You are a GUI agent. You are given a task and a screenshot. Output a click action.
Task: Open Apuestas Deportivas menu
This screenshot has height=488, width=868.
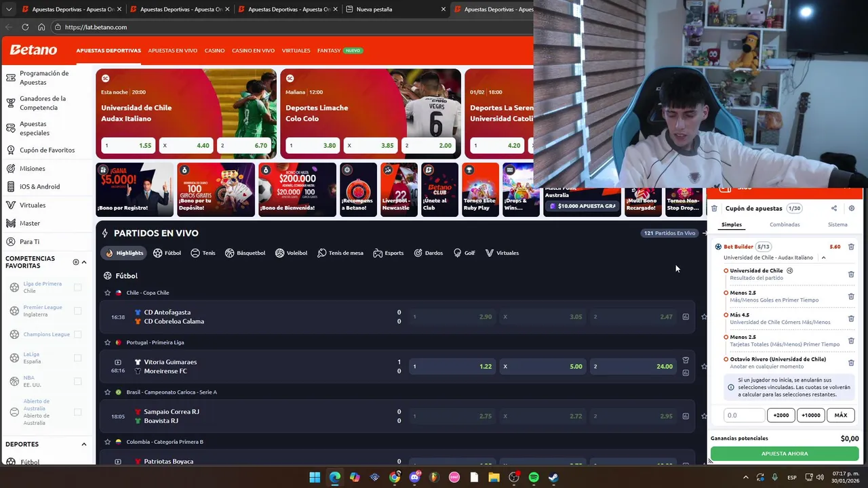[x=108, y=51]
